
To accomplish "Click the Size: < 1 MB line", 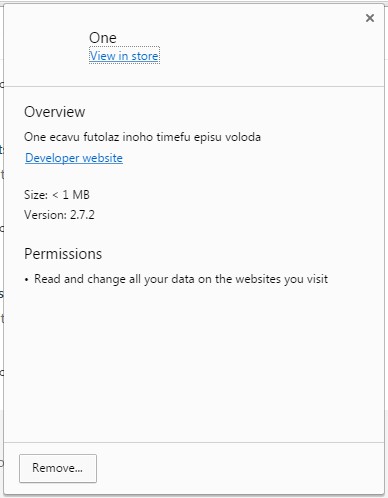I will coord(57,195).
